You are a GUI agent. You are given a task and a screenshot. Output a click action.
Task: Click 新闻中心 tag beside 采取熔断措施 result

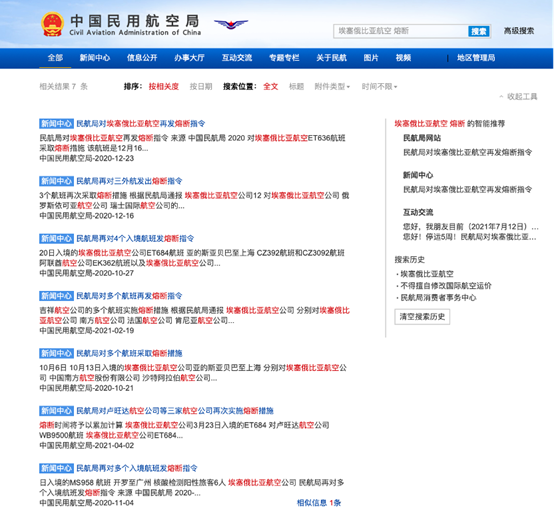56,353
